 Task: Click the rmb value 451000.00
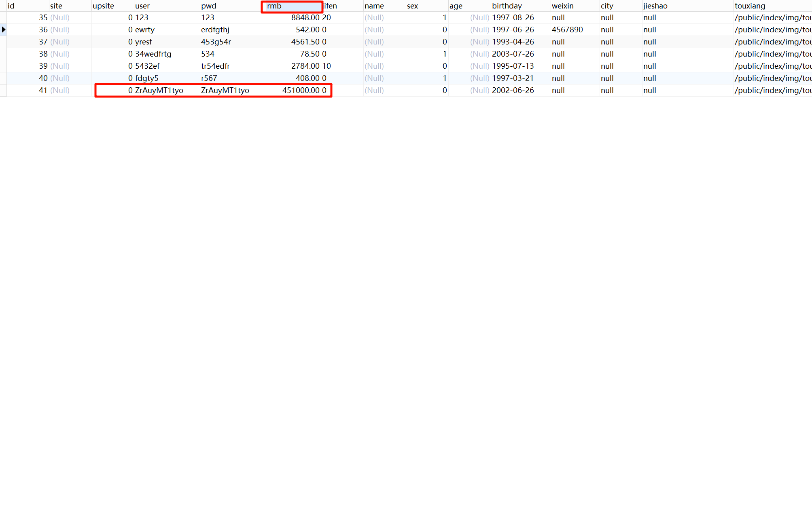301,90
